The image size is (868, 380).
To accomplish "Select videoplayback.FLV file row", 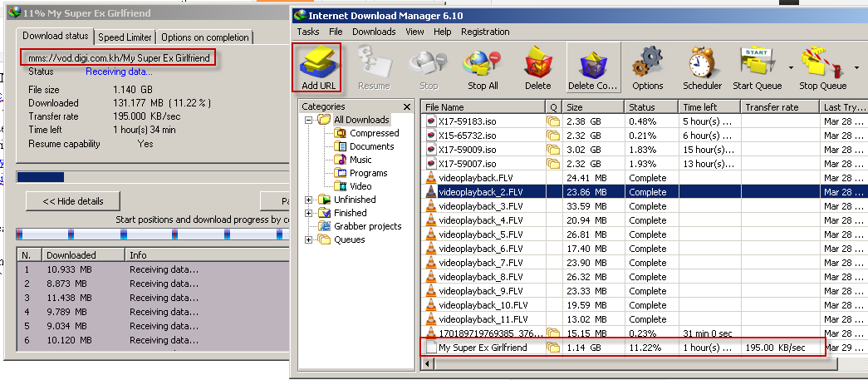I will [x=645, y=178].
